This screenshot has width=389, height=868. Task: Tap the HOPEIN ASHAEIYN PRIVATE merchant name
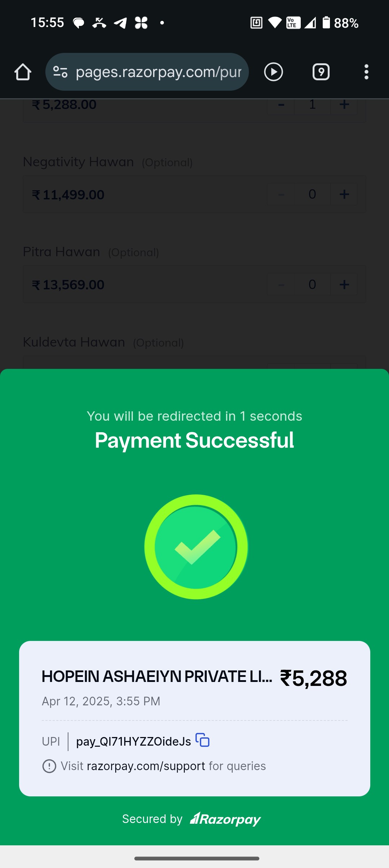click(x=157, y=677)
